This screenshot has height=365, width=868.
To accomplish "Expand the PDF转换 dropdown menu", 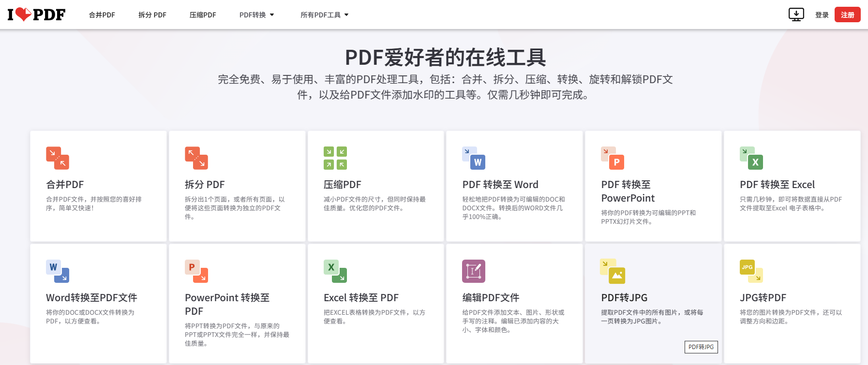I will (x=256, y=15).
